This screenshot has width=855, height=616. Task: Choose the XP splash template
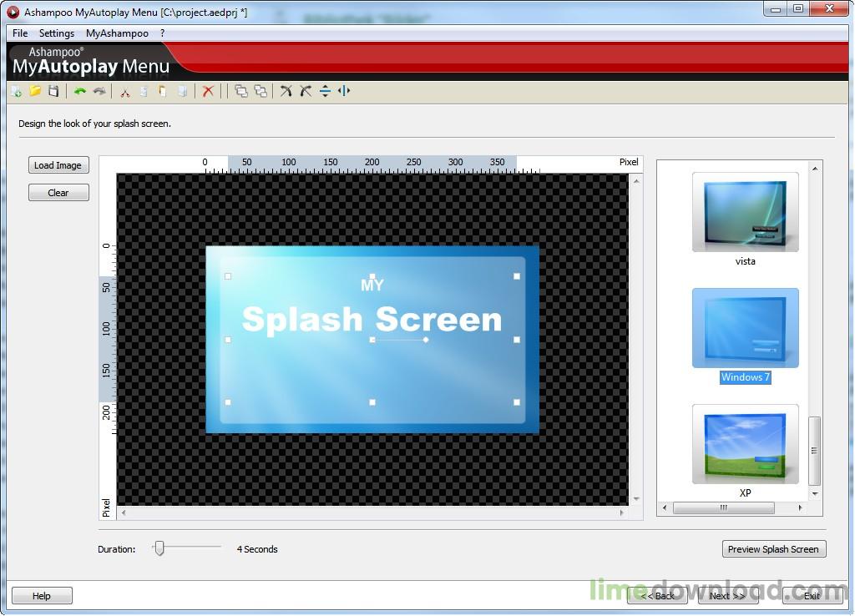point(744,443)
